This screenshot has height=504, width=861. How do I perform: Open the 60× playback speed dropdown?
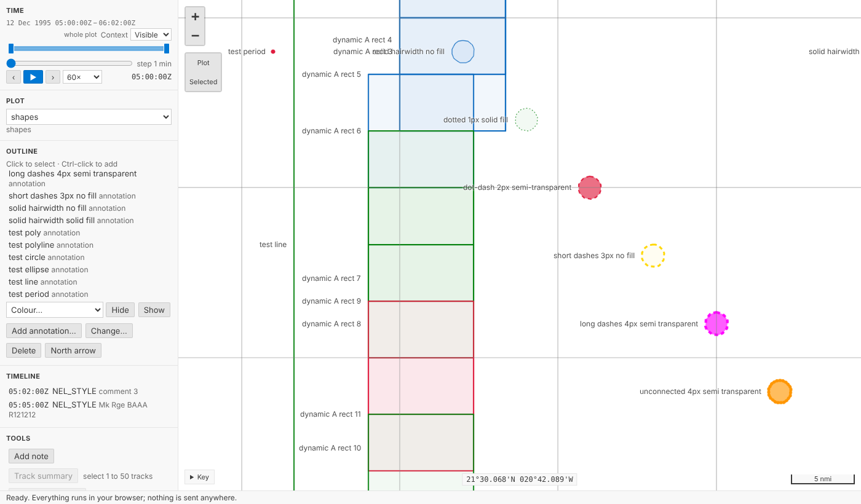tap(82, 77)
